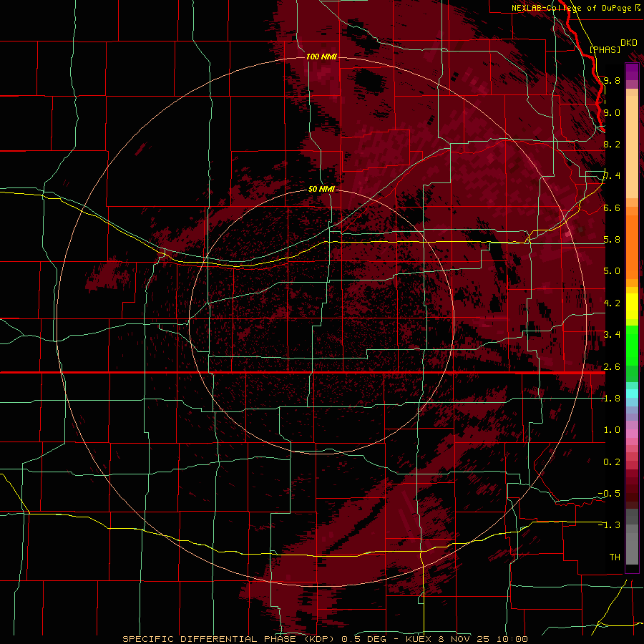Pick the purple band atop the color scale
644x644 pixels.
632,72
